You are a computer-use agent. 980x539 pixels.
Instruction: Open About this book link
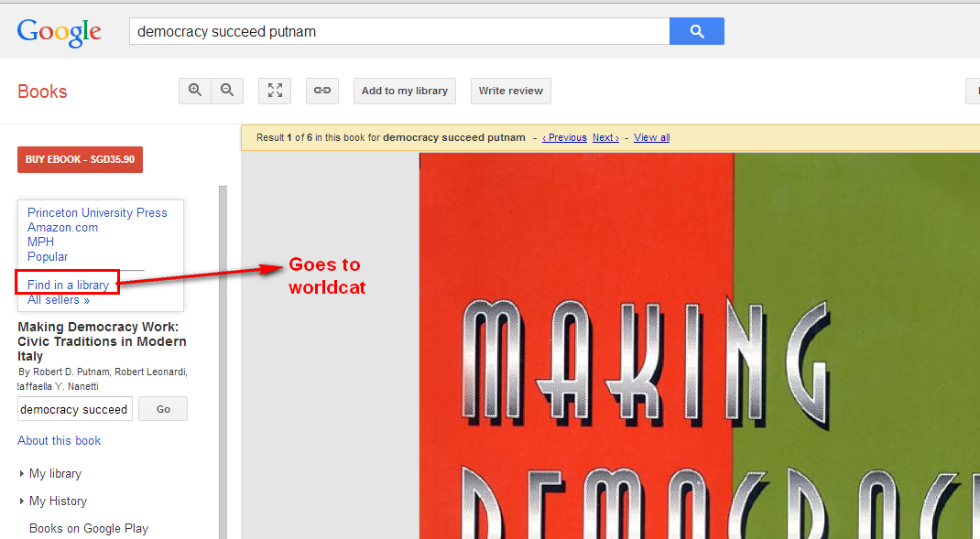pos(59,440)
